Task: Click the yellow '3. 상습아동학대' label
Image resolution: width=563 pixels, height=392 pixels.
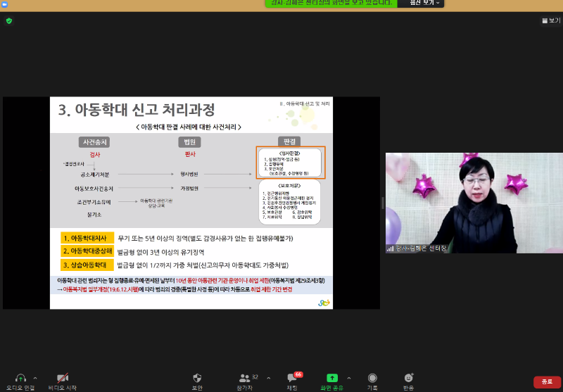Action: pyautogui.click(x=87, y=265)
